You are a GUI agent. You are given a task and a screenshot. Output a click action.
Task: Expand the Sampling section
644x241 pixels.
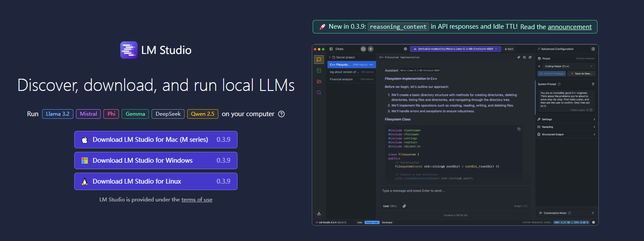pos(566,127)
